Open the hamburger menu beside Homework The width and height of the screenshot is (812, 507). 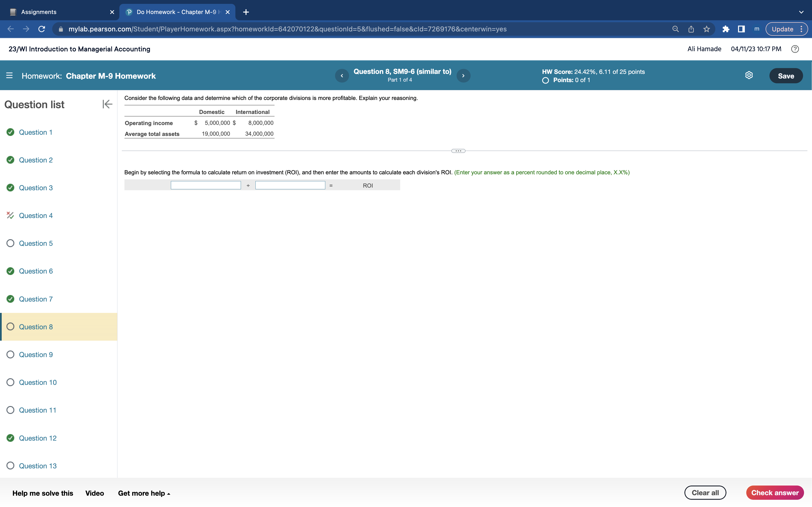(x=9, y=76)
